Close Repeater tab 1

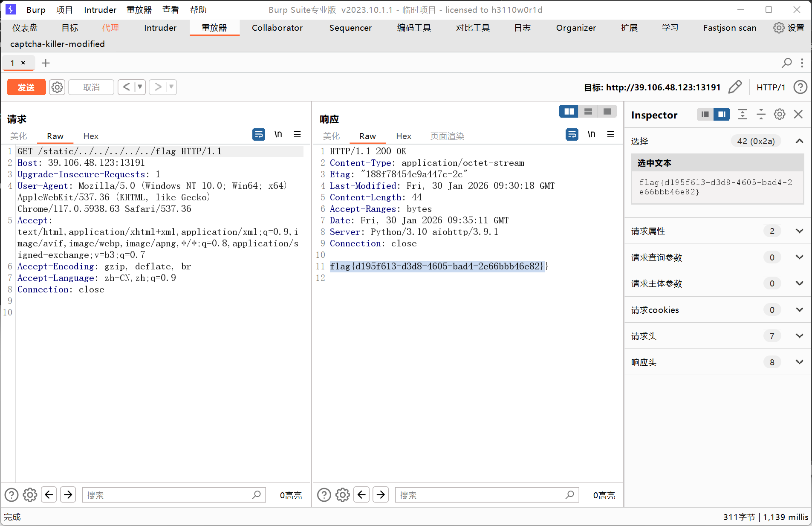click(23, 63)
